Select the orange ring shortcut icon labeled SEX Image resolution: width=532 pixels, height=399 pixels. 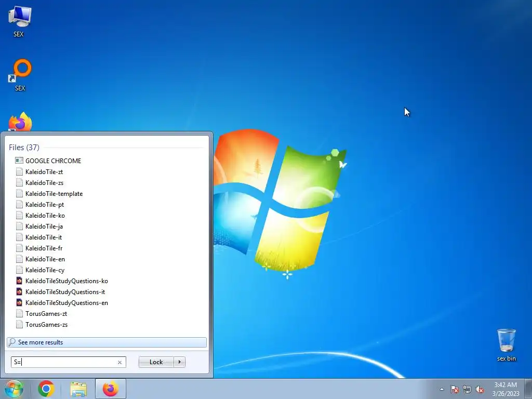pyautogui.click(x=20, y=75)
